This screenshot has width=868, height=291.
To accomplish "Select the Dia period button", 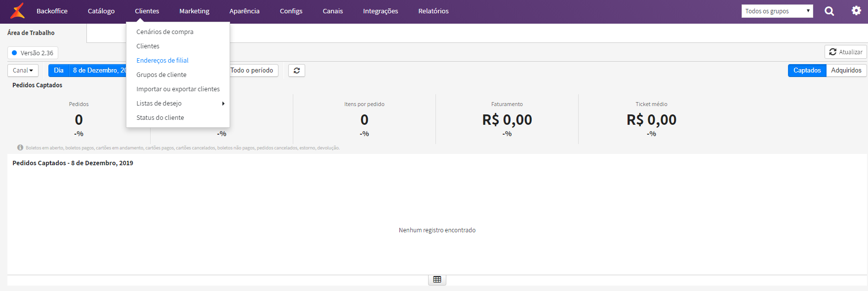I will (59, 71).
